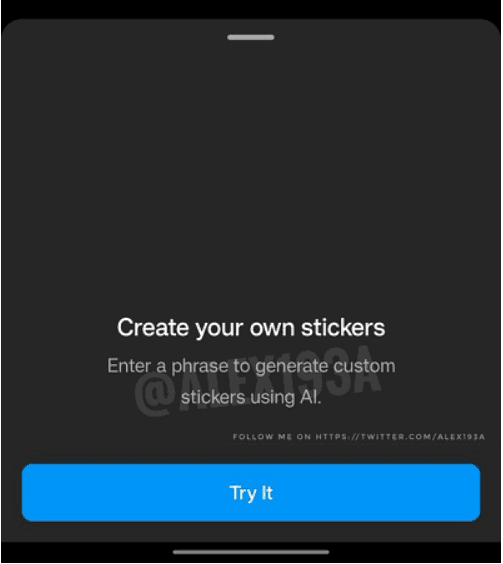Tap the word 'custom' in the description

[364, 366]
